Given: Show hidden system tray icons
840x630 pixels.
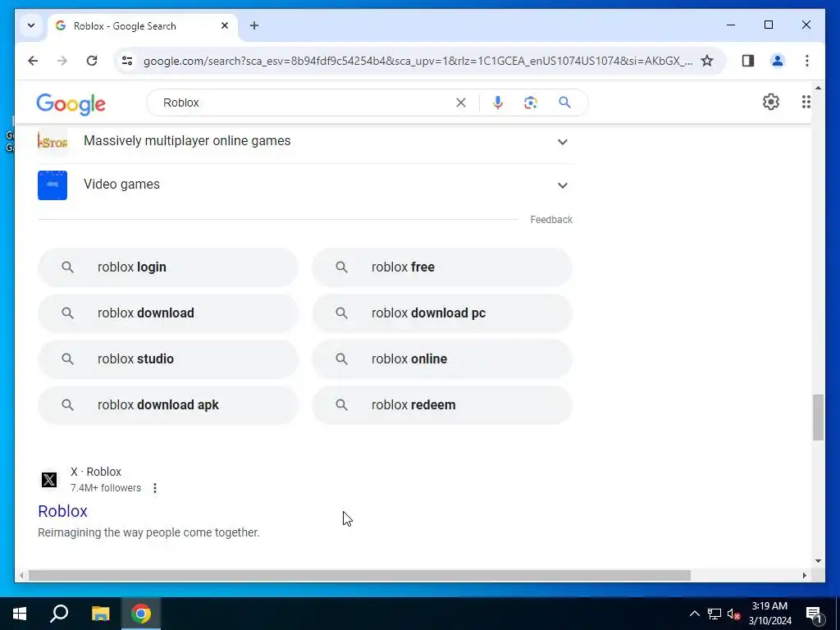Looking at the screenshot, I should pyautogui.click(x=694, y=614).
